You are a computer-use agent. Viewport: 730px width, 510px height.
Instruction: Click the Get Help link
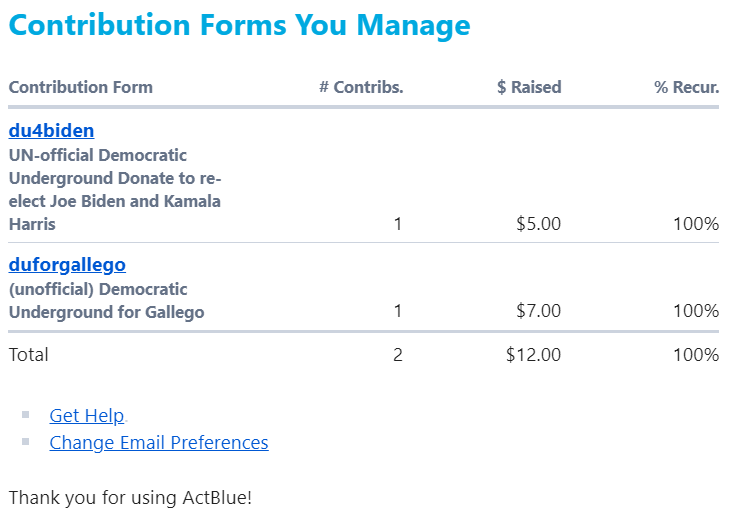click(x=87, y=416)
